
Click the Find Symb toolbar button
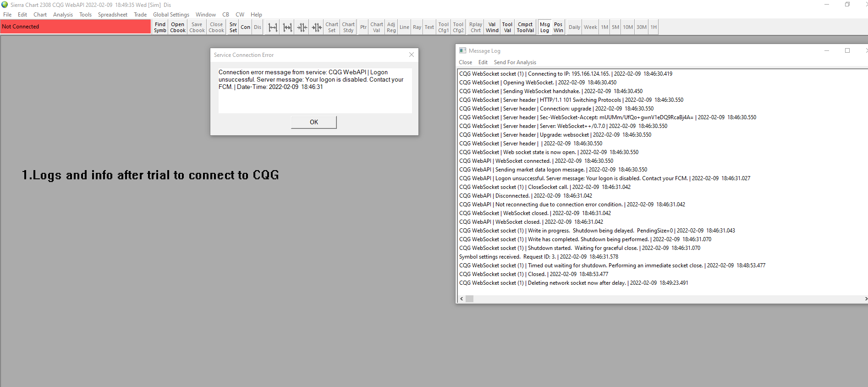160,27
